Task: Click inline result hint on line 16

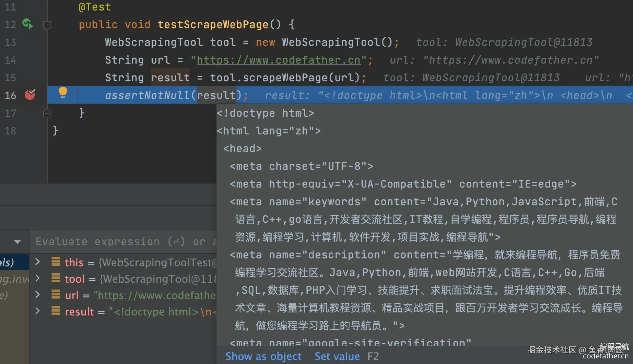Action: tap(449, 95)
